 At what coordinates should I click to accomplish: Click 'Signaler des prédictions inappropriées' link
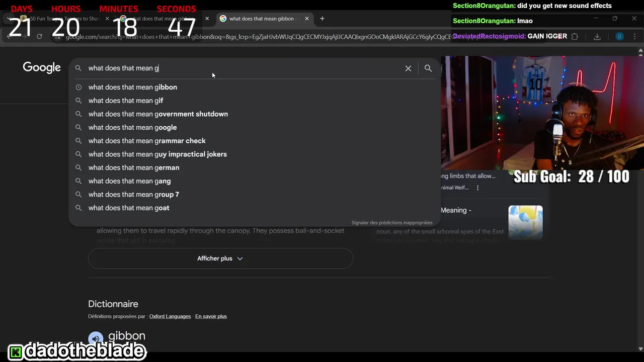pyautogui.click(x=392, y=223)
